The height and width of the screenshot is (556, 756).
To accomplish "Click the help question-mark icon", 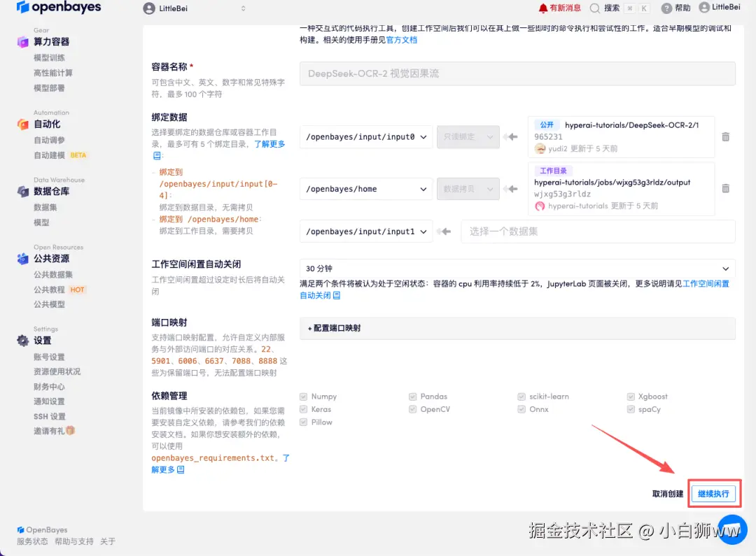I will click(666, 8).
